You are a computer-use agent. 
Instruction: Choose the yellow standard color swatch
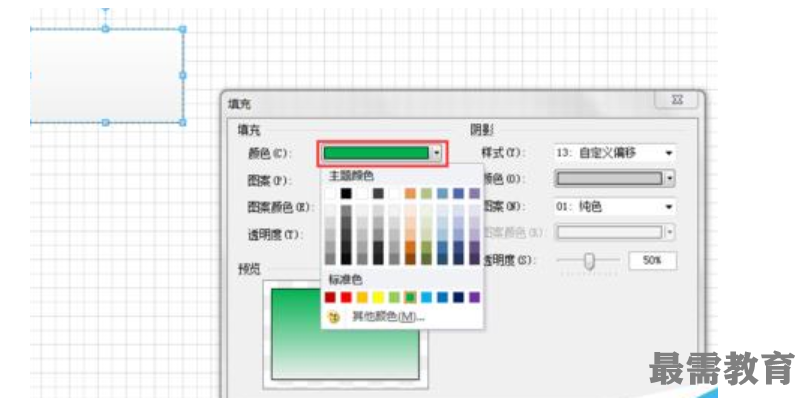[378, 297]
